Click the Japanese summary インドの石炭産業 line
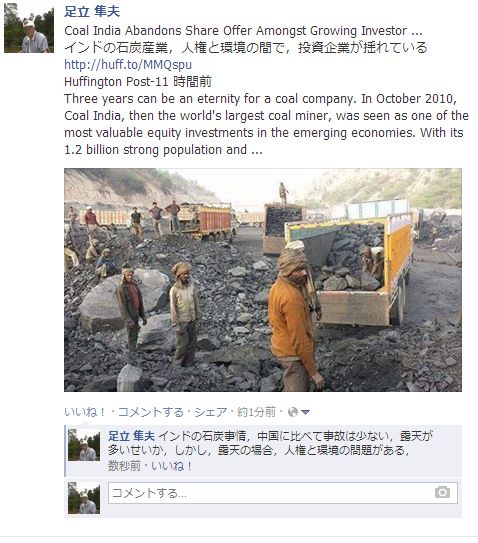The height and width of the screenshot is (543, 478). pyautogui.click(x=246, y=48)
